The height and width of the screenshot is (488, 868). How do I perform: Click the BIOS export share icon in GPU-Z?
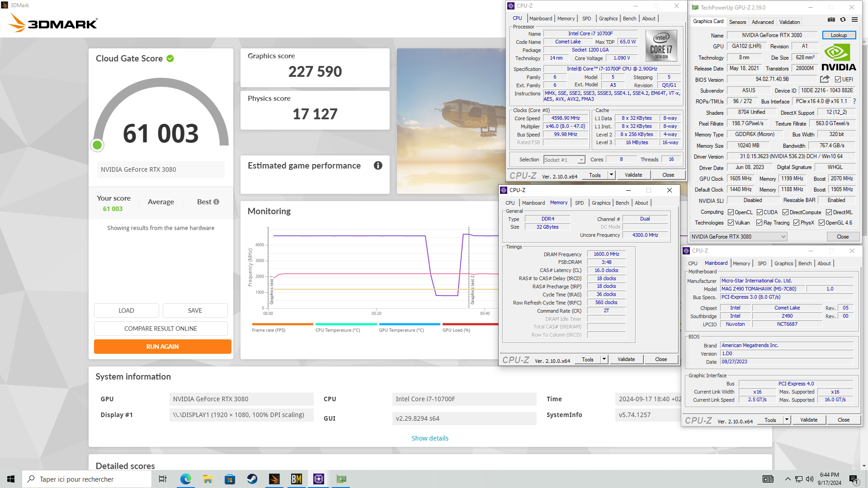coord(825,79)
